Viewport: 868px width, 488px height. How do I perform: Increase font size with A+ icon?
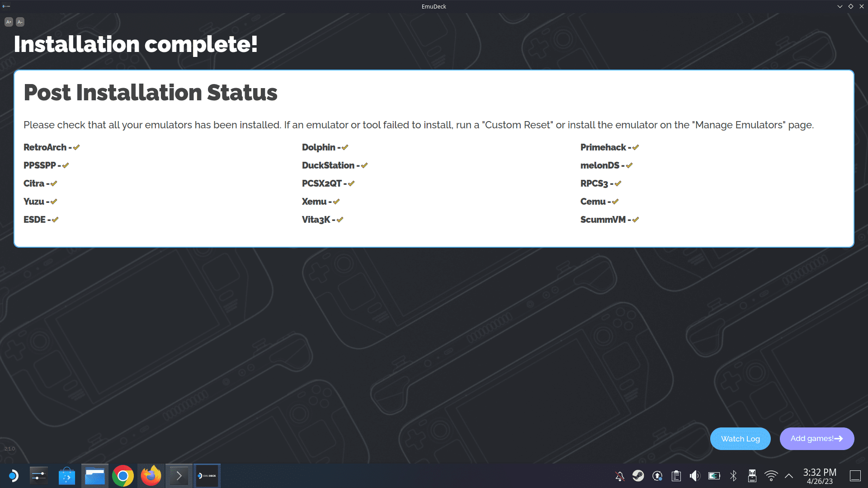click(x=9, y=22)
